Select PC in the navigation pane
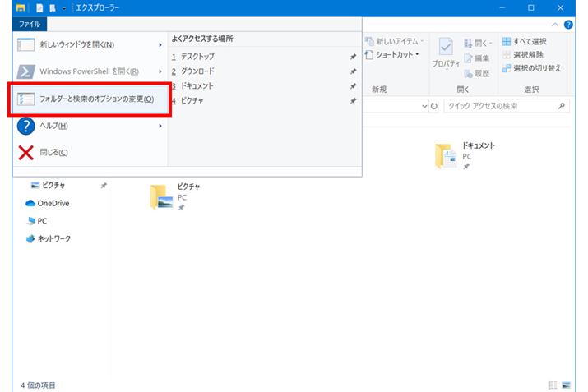The height and width of the screenshot is (392, 588). point(37,221)
